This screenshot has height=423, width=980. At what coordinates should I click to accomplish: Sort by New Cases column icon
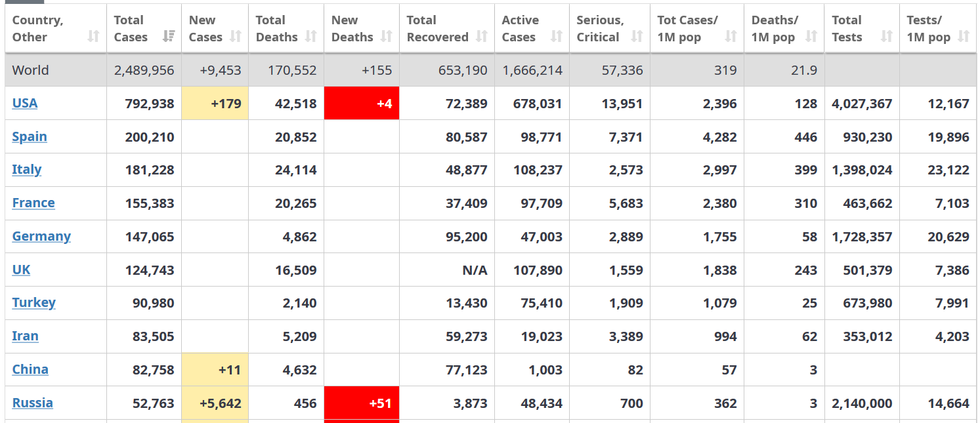(236, 37)
